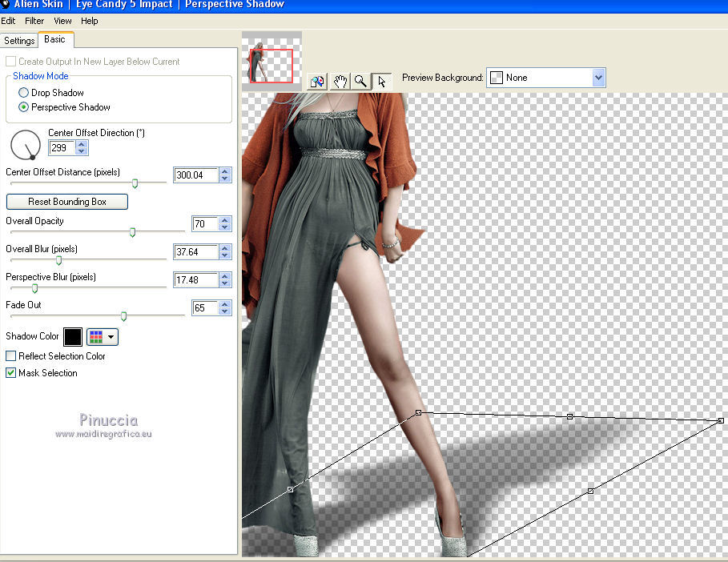Select the arrow pointer tool
Viewport: 728px width, 562px height.
[382, 81]
